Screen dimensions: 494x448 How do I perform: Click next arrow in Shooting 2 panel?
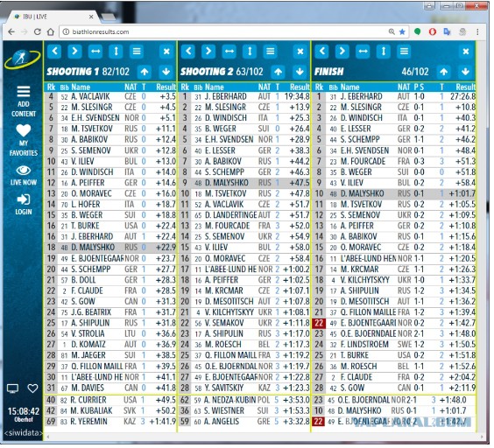[x=208, y=51]
